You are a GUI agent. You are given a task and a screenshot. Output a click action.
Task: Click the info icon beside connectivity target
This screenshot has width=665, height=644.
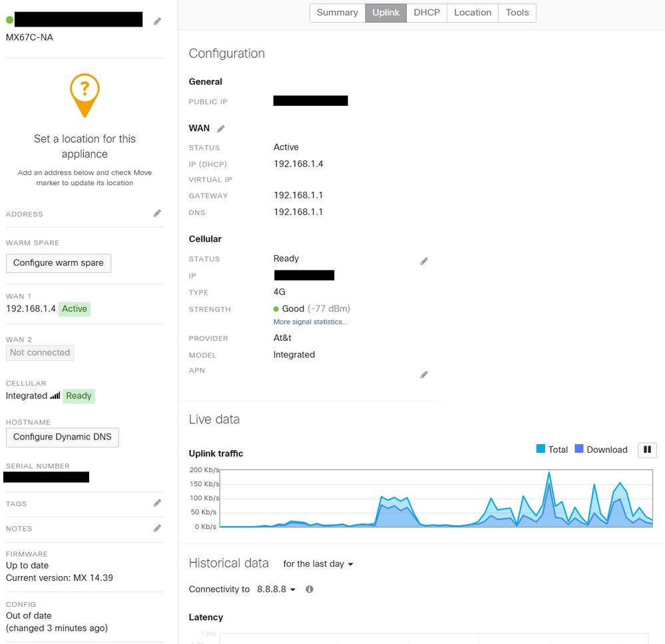tap(310, 589)
